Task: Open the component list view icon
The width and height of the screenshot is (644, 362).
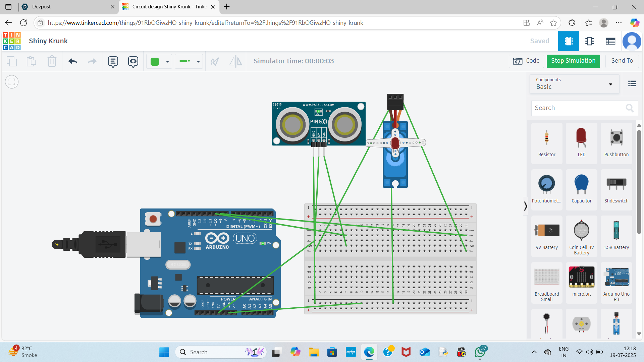Action: click(x=610, y=41)
